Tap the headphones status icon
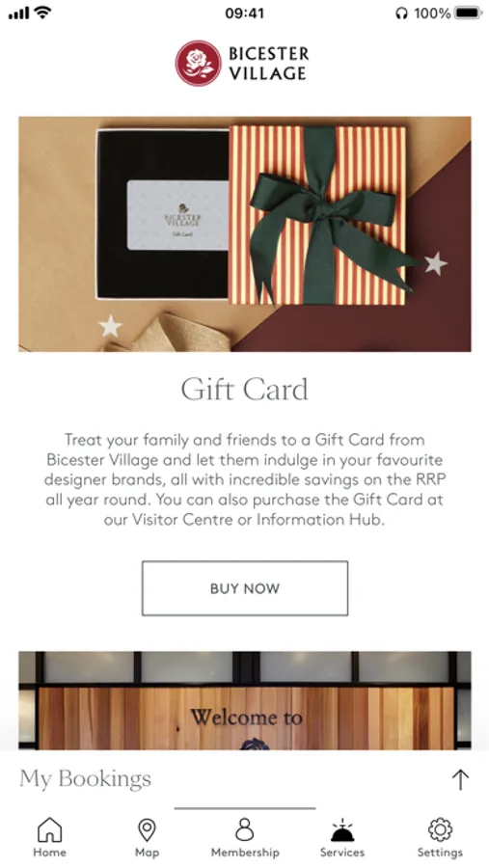The height and width of the screenshot is (868, 489). tap(401, 14)
